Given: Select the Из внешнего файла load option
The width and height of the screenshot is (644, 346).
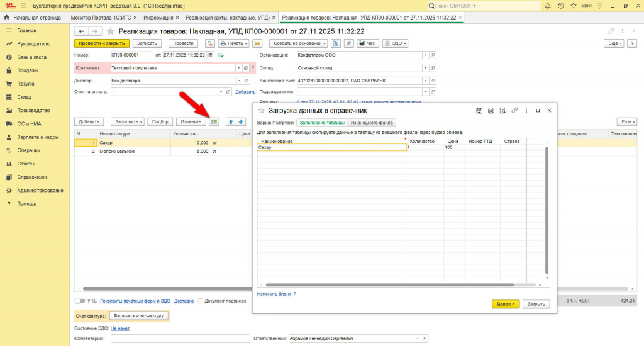Looking at the screenshot, I should [x=372, y=123].
